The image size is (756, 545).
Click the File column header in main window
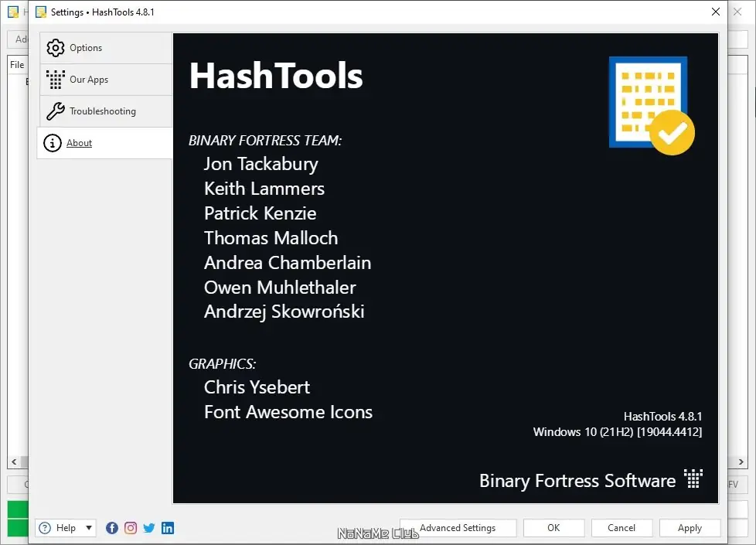pos(17,65)
